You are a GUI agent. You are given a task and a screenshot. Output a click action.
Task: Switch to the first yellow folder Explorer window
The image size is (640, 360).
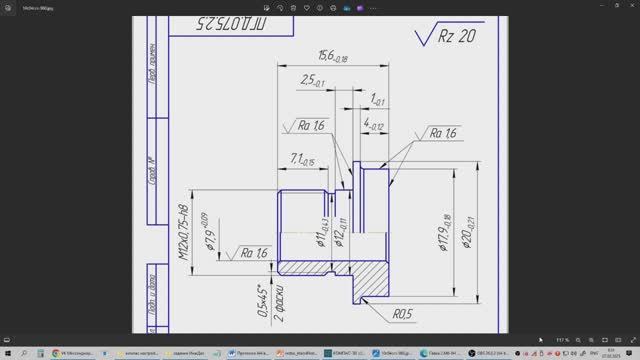[x=138, y=353]
